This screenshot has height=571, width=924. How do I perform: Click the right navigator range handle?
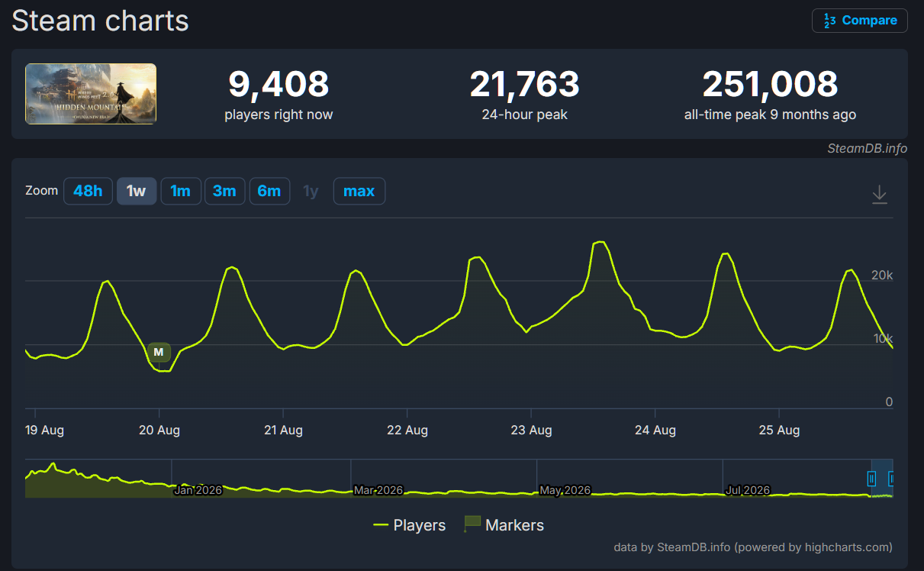click(891, 479)
